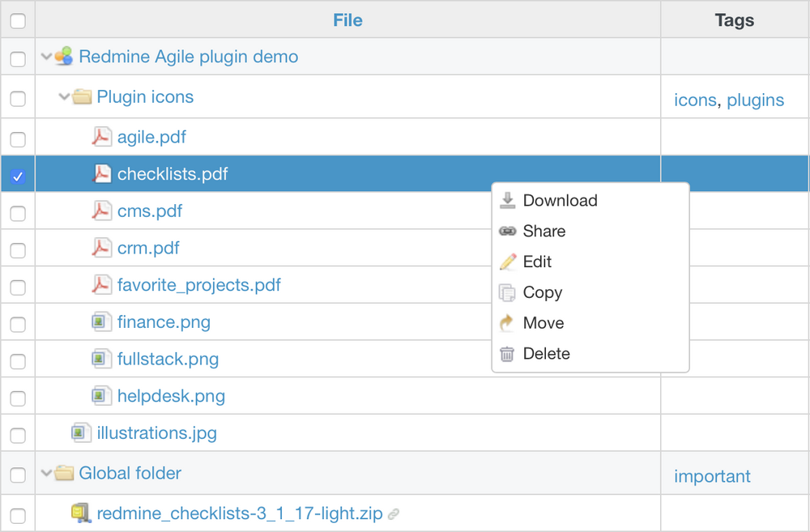Viewport: 810px width, 532px height.
Task: Collapse the Global folder chevron
Action: coord(46,473)
